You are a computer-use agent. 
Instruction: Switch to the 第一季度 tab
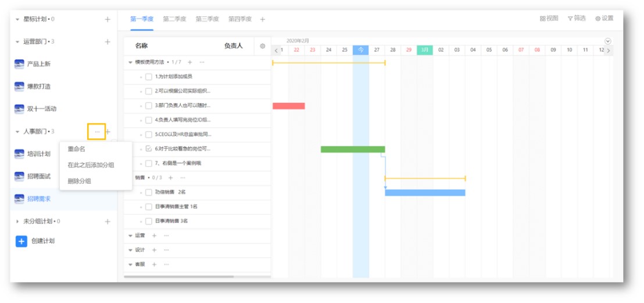click(142, 19)
